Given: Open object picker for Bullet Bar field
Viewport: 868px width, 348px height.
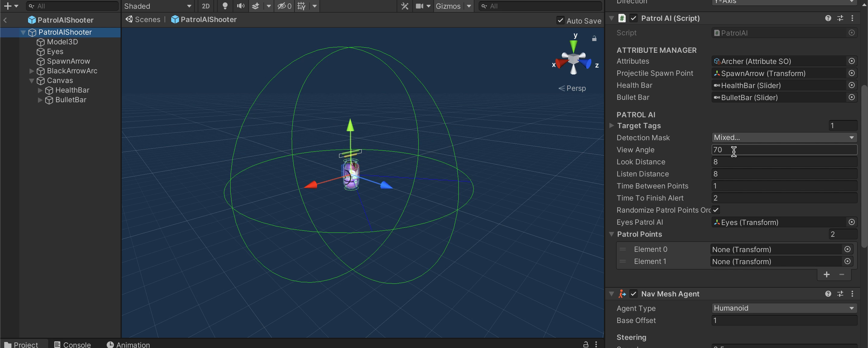Looking at the screenshot, I should (x=851, y=97).
